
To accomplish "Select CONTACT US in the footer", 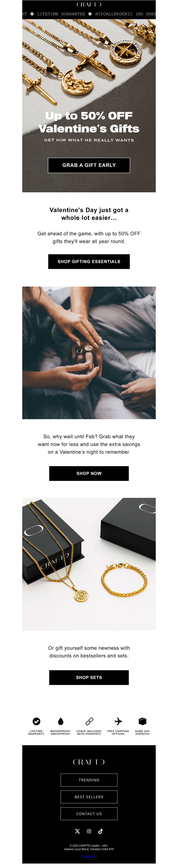I will click(x=89, y=813).
